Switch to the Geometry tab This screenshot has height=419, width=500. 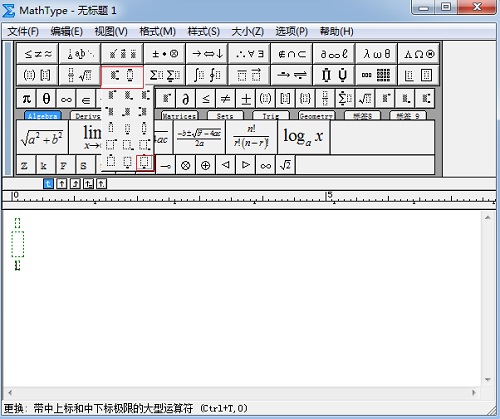click(316, 116)
